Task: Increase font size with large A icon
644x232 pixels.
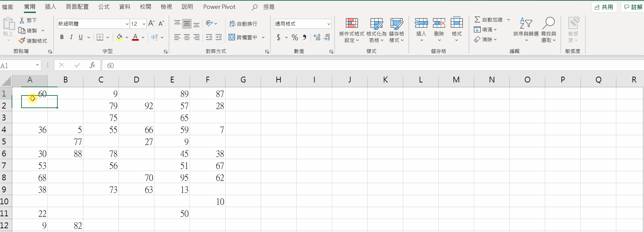Action: click(152, 23)
